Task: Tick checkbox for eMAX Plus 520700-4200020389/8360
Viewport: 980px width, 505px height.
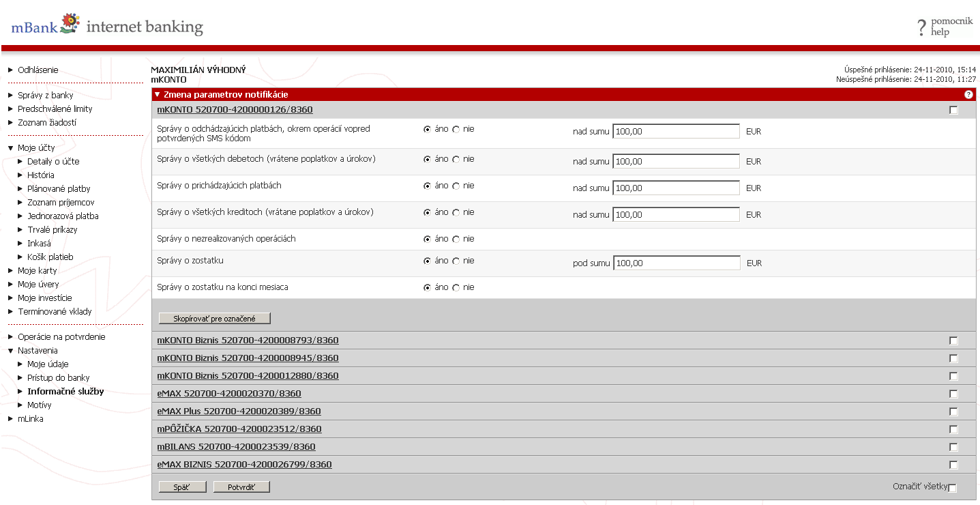Action: [953, 412]
